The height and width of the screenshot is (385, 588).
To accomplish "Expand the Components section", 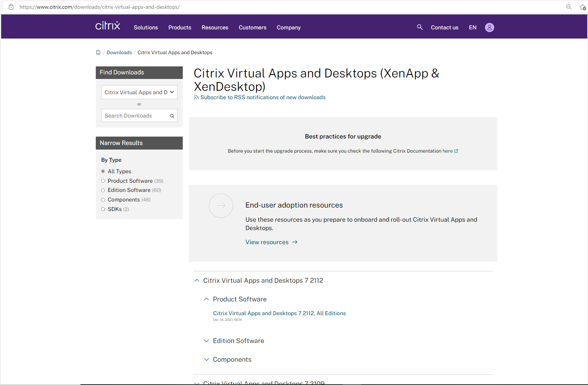I will click(x=206, y=359).
